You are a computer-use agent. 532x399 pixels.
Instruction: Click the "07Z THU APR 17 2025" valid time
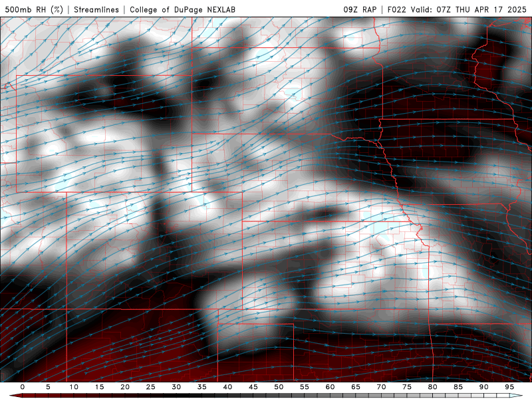[481, 9]
